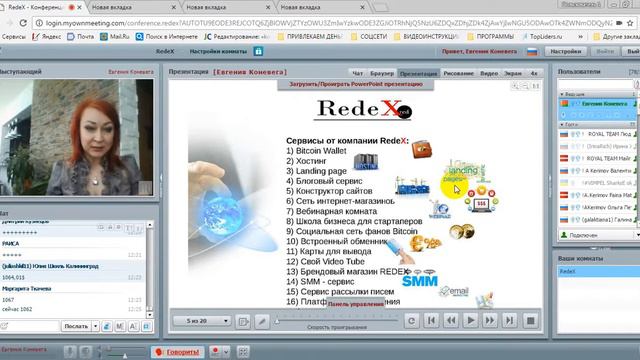This screenshot has width=640, height=360.
Task: Collapse the Ведущие users group
Action: (x=562, y=94)
